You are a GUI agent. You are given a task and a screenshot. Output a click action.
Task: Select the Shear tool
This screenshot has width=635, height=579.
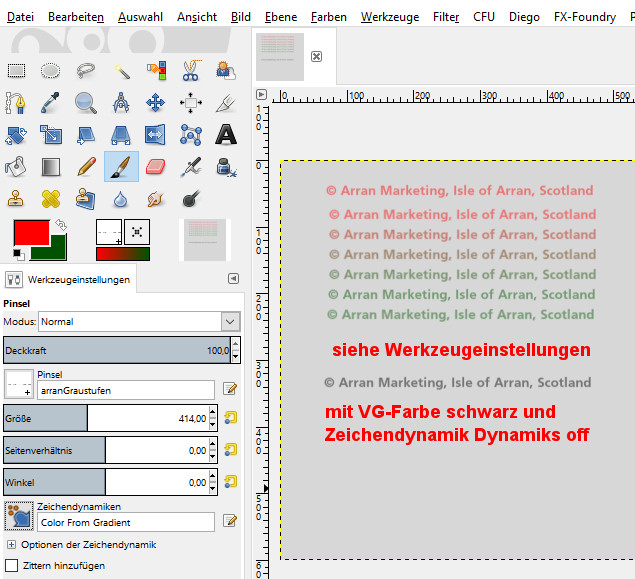click(86, 135)
